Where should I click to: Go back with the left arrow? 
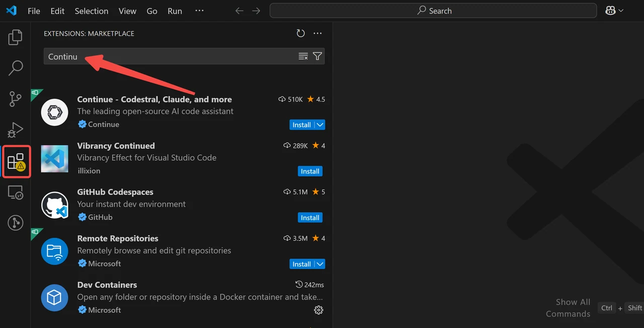[239, 11]
